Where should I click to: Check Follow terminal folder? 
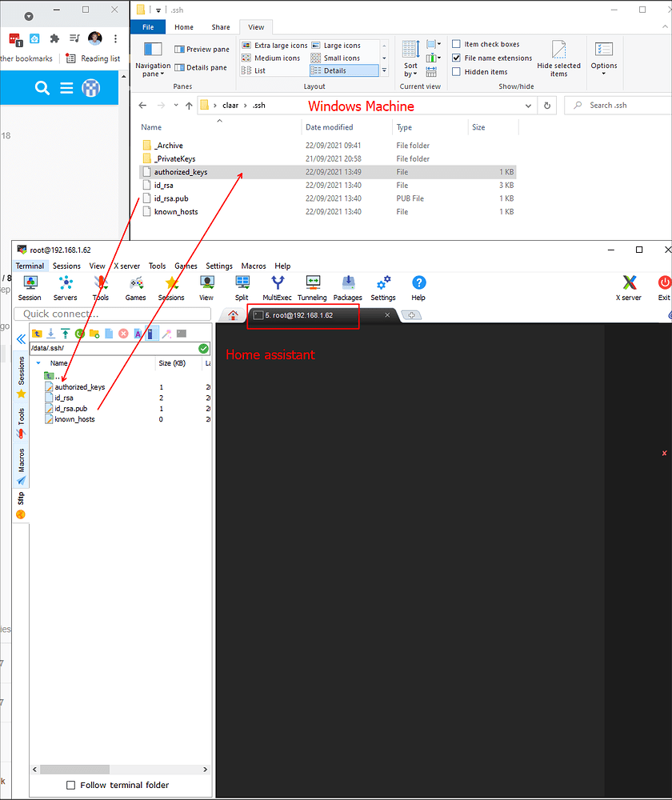(x=70, y=785)
